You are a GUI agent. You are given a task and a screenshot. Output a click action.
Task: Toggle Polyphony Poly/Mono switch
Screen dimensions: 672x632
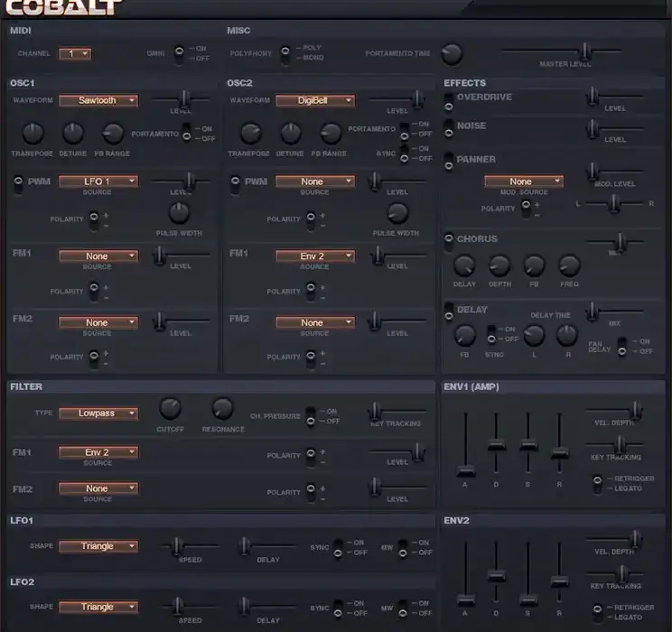285,55
